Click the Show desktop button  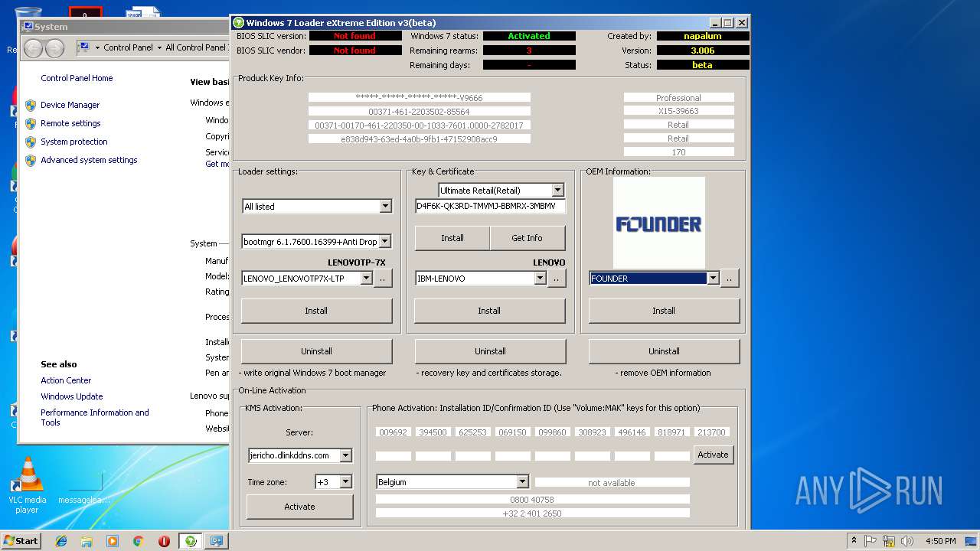tap(972, 541)
